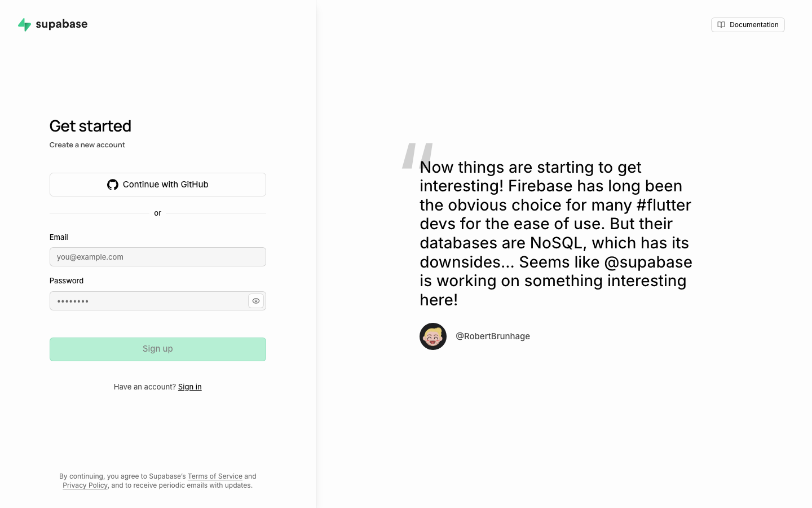Open the Terms of Service link
This screenshot has width=812, height=508.
point(215,476)
